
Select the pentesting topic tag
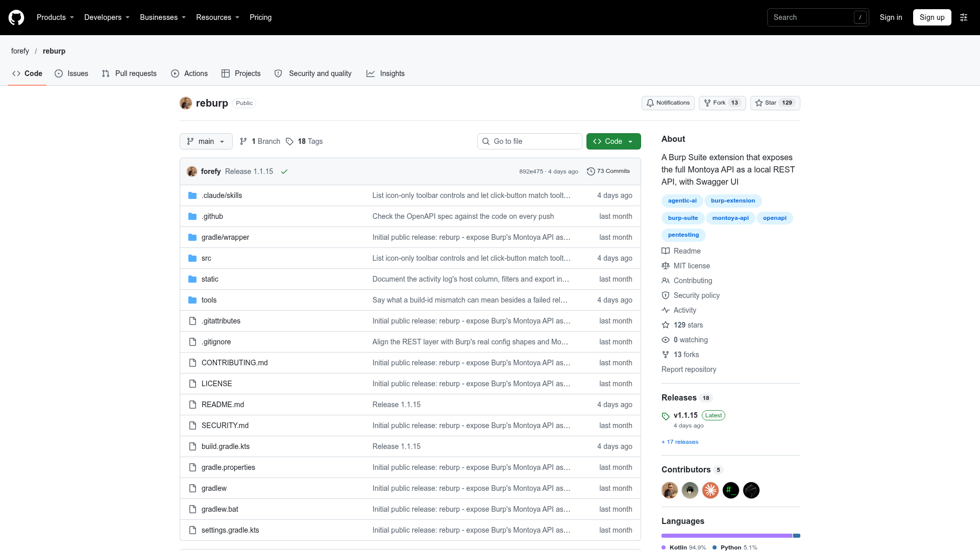[683, 235]
